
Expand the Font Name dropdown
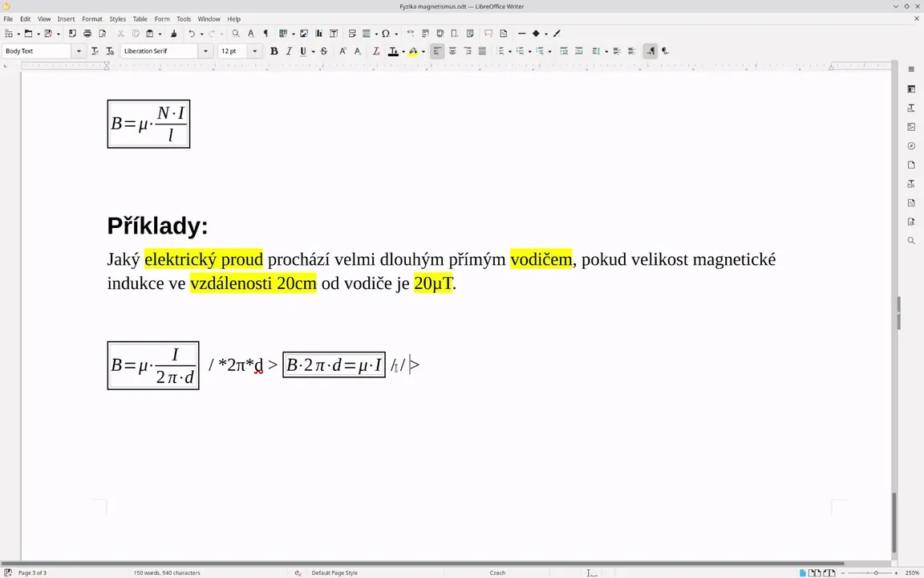[x=205, y=51]
